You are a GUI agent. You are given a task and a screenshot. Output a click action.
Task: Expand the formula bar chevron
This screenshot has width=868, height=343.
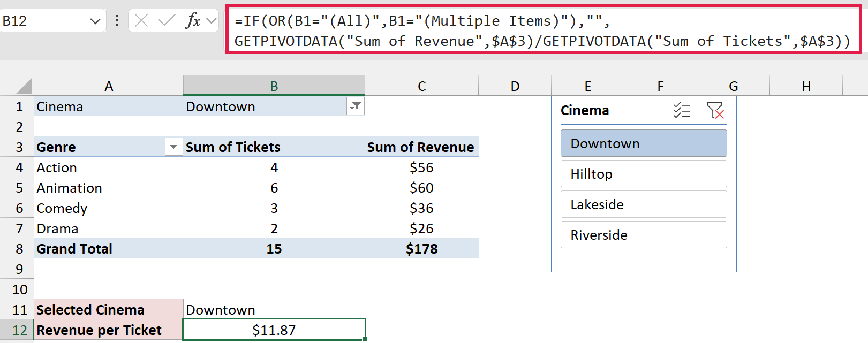point(212,21)
